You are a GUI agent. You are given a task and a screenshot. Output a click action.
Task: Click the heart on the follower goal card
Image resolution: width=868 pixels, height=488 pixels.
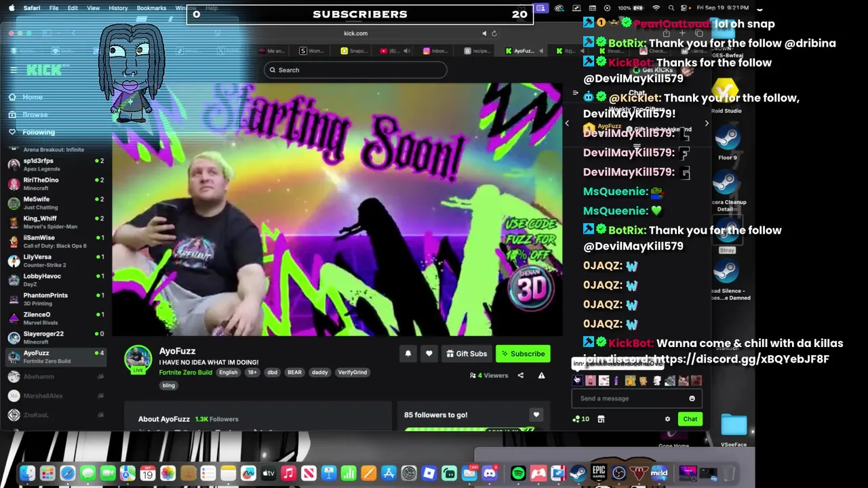[x=536, y=415]
